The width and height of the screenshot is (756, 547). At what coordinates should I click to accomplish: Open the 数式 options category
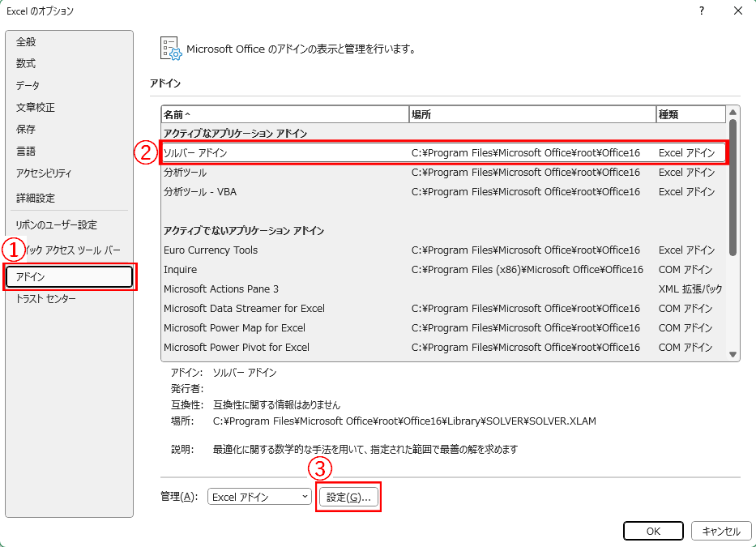(26, 63)
